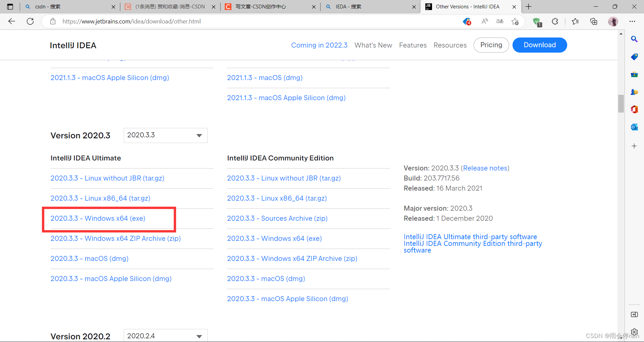Image resolution: width=644 pixels, height=342 pixels.
Task: Go back to the previous page
Action: 12,21
